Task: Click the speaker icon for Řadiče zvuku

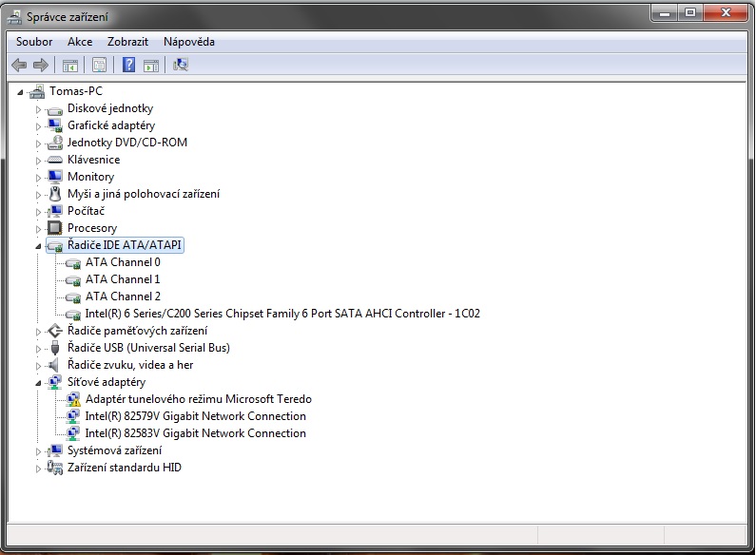Action: (x=54, y=365)
